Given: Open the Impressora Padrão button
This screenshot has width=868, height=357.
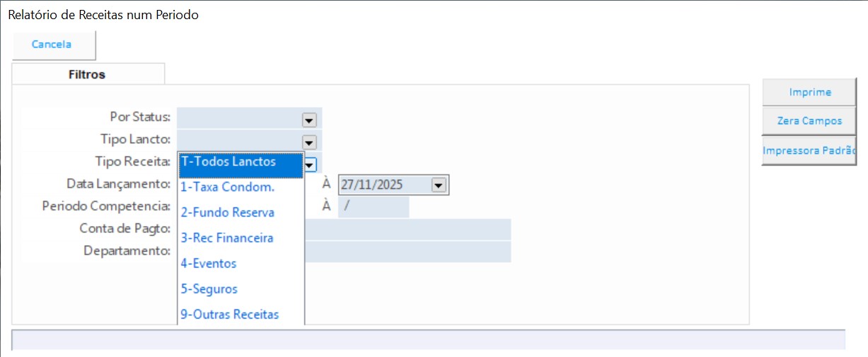Looking at the screenshot, I should coord(809,151).
